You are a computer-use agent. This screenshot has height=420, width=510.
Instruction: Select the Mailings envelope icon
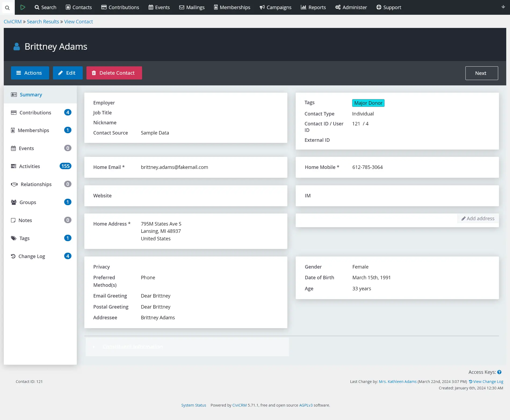coord(182,7)
